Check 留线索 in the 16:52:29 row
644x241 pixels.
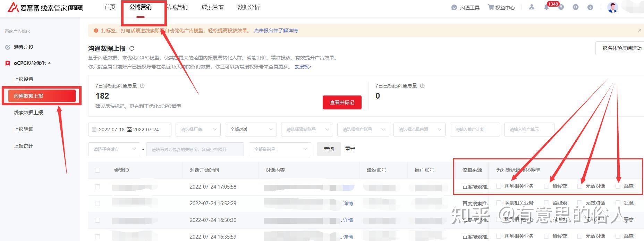coord(546,203)
